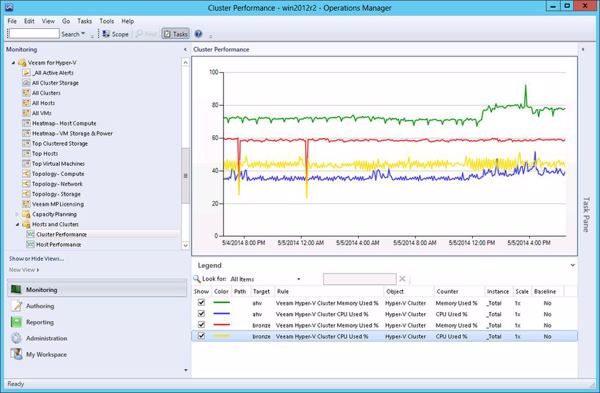Image resolution: width=600 pixels, height=393 pixels.
Task: Uncheck bronze Cluster Memory Used % series
Action: (x=201, y=325)
